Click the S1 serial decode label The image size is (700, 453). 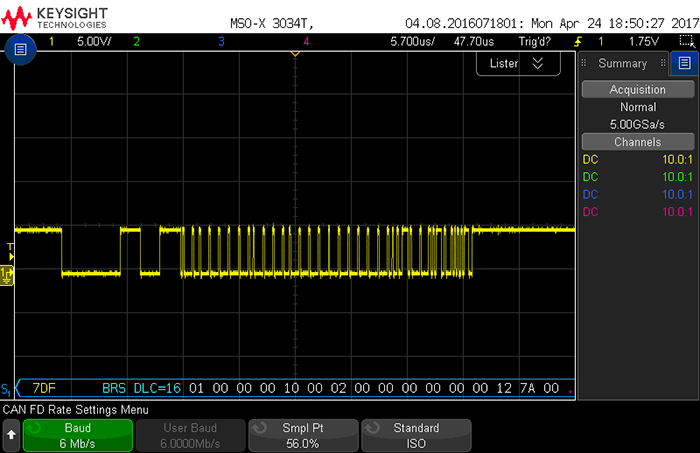[7, 388]
